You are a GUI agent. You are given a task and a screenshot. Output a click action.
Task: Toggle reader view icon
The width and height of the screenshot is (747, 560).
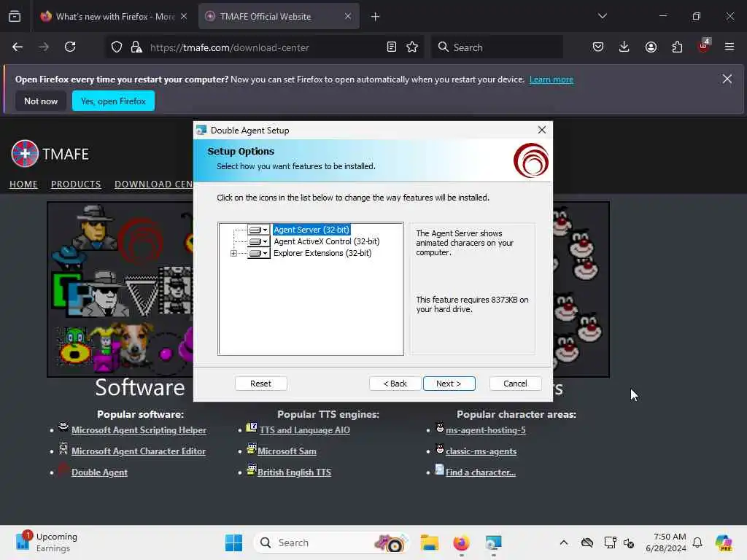392,47
